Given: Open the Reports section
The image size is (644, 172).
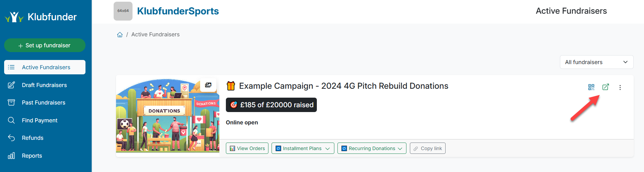Looking at the screenshot, I should click(x=32, y=156).
